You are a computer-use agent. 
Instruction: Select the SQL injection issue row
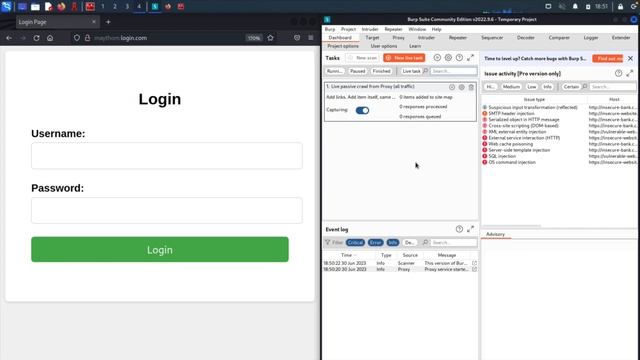[559, 156]
